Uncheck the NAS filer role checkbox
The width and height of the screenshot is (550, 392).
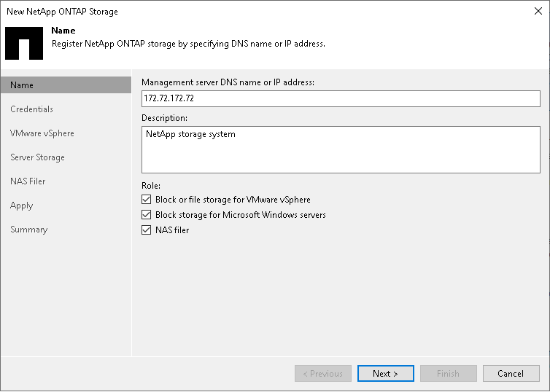tap(147, 230)
